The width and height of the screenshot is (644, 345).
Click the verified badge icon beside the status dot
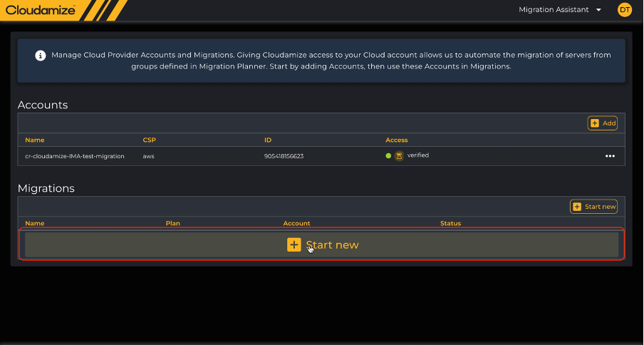coord(399,155)
